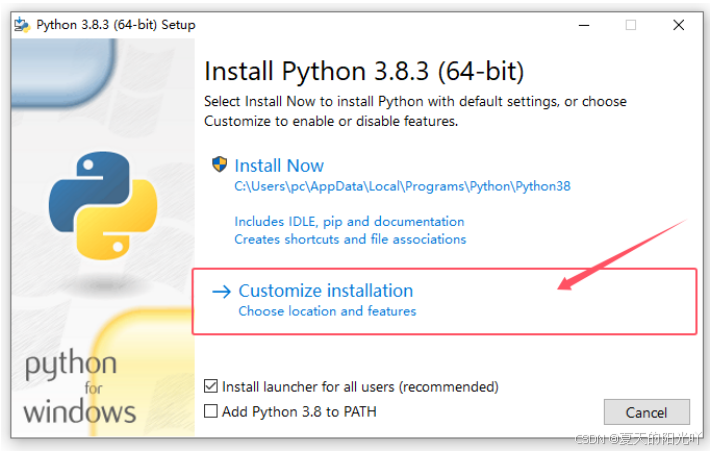Screen dimensions: 714x452
Task: Choose the Customize installation option
Action: [326, 291]
